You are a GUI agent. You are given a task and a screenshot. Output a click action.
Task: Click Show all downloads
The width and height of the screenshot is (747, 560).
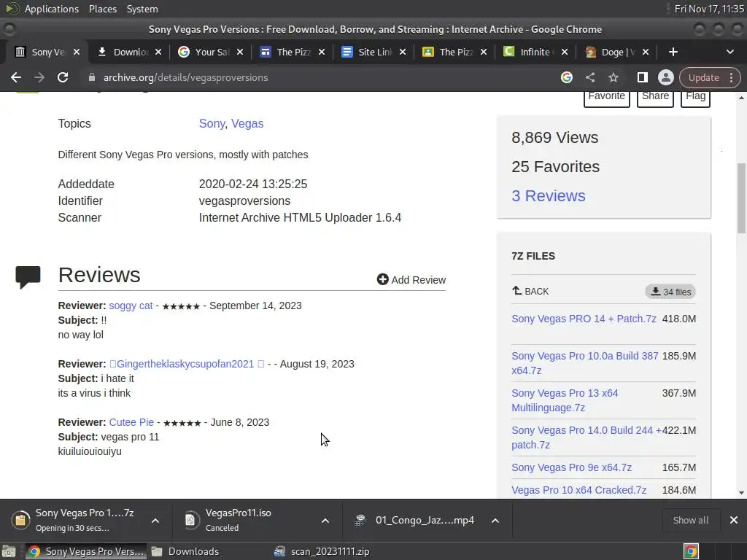click(x=690, y=520)
